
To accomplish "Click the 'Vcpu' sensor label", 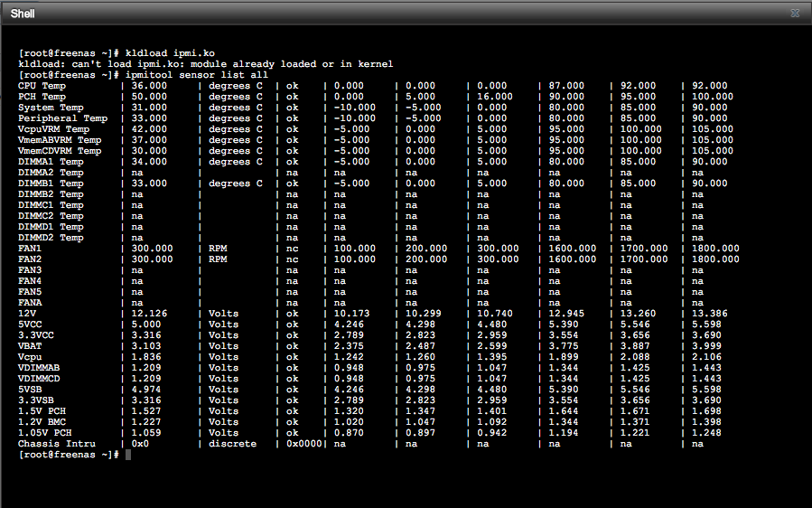I will pos(30,358).
